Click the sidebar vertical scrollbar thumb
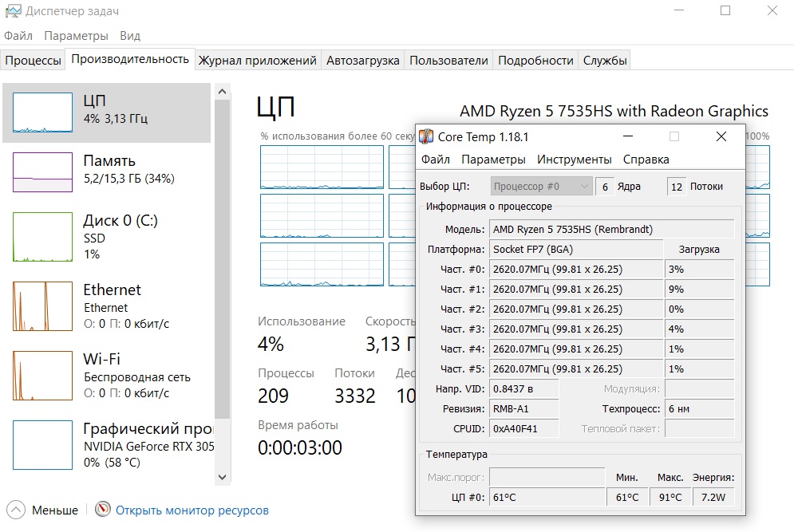Image resolution: width=794 pixels, height=532 pixels. [x=222, y=258]
